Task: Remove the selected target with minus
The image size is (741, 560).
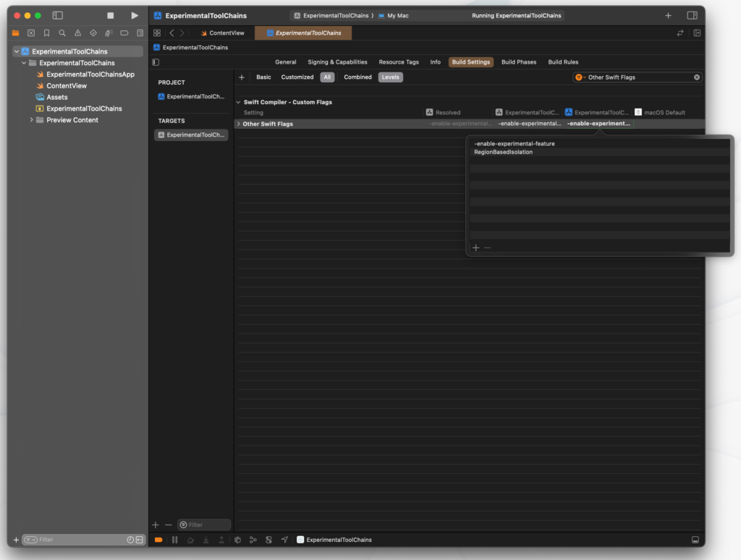Action: [168, 525]
